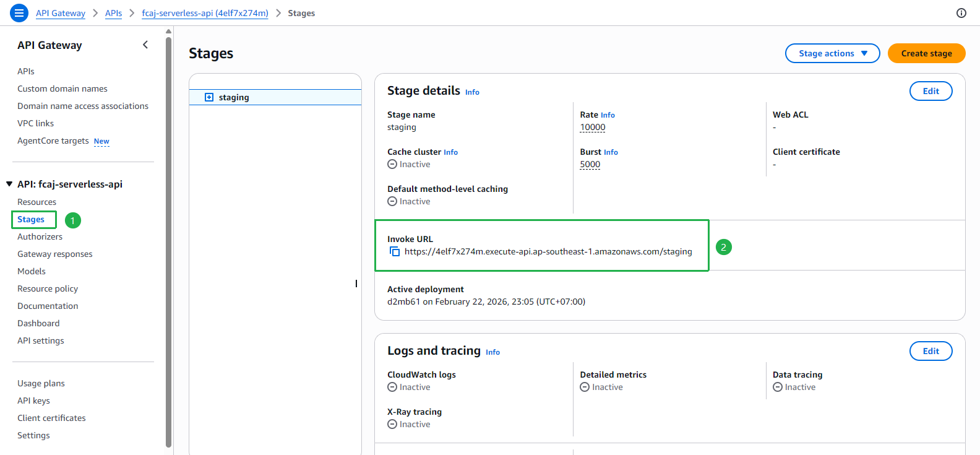Open Client certificates in sidebar
This screenshot has width=980, height=455.
click(x=51, y=418)
